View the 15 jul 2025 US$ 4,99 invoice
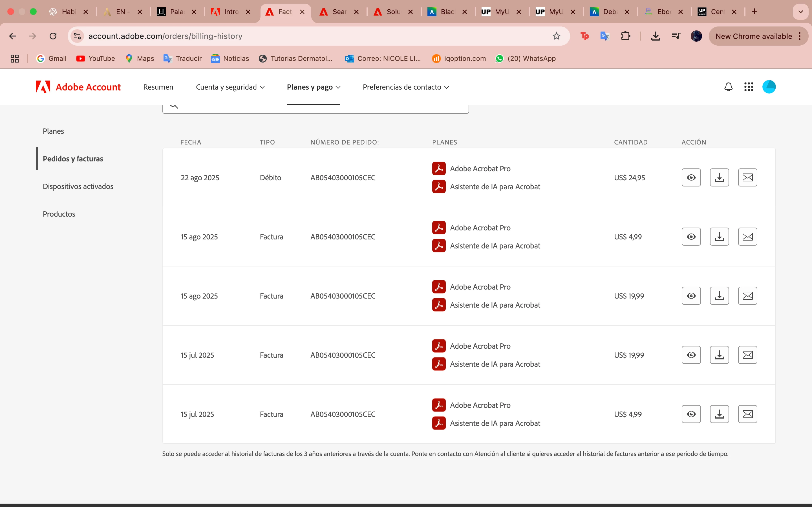Image resolution: width=812 pixels, height=507 pixels. (x=691, y=414)
